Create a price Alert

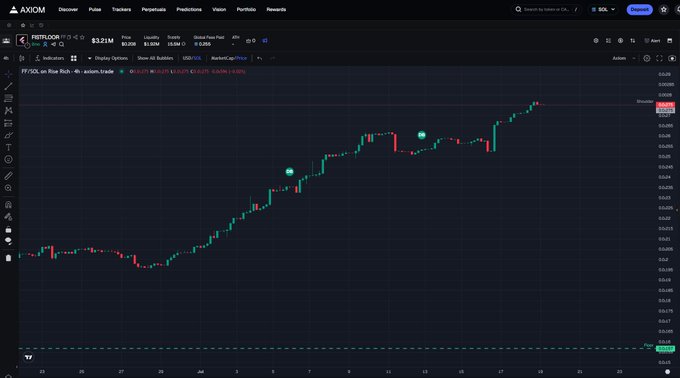click(x=652, y=41)
